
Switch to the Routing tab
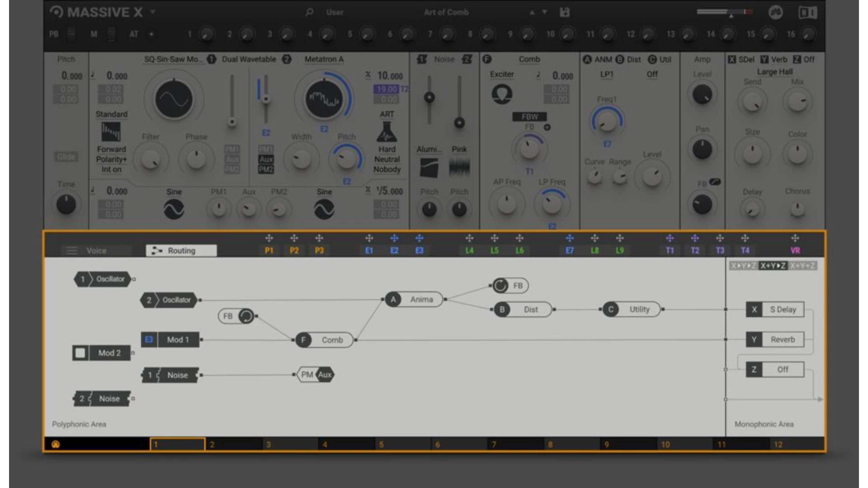pos(181,250)
